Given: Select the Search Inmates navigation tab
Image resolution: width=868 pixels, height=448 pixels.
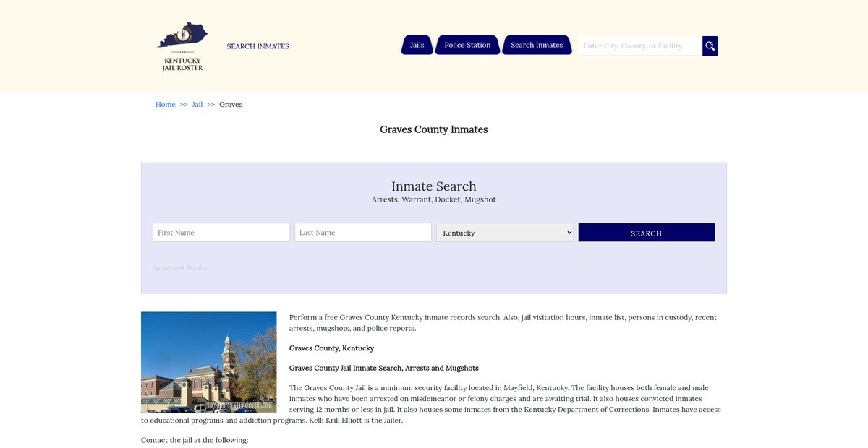Looking at the screenshot, I should point(537,45).
